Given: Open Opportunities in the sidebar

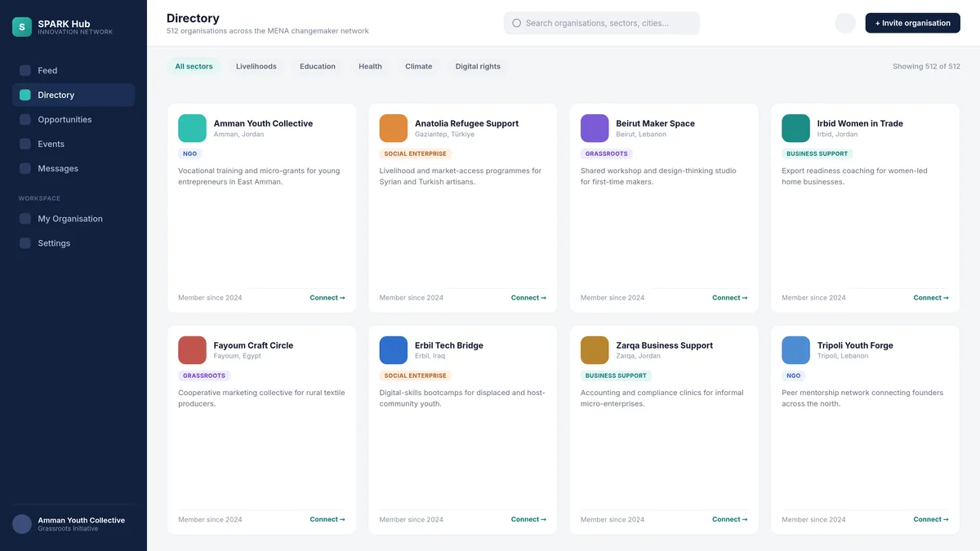Looking at the screenshot, I should tap(73, 119).
